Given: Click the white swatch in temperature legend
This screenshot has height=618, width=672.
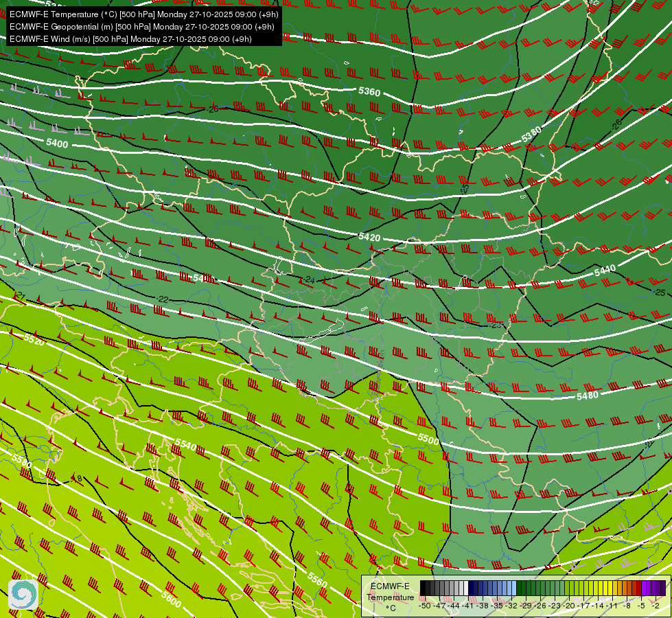Looking at the screenshot, I should [x=466, y=588].
